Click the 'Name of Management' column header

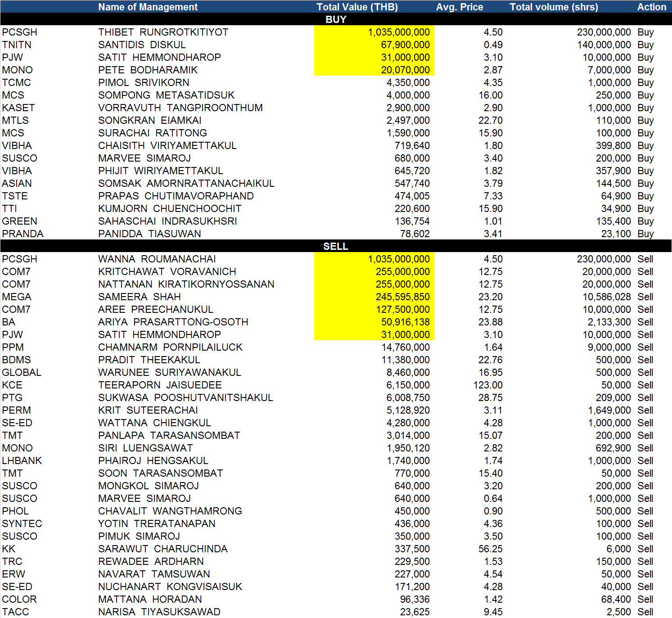click(148, 7)
